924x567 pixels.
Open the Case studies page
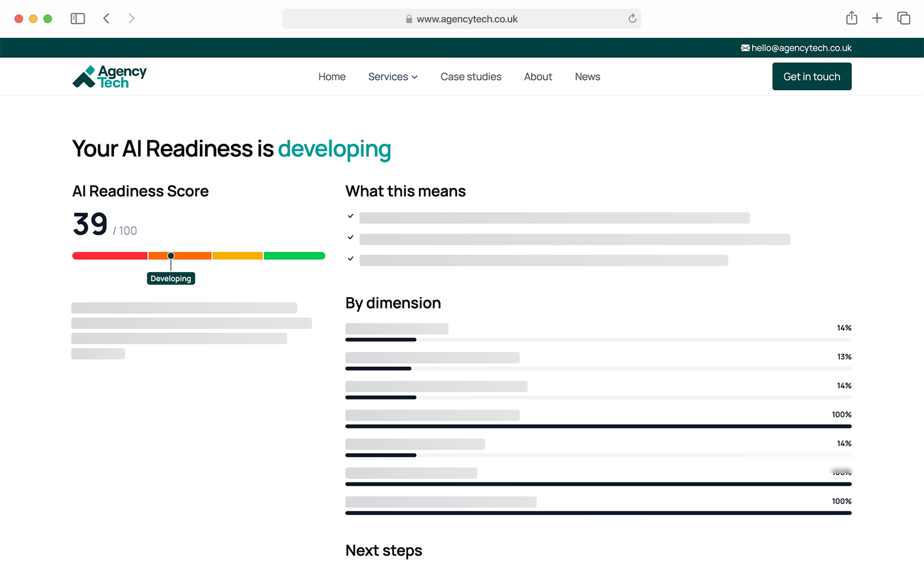[x=470, y=76]
